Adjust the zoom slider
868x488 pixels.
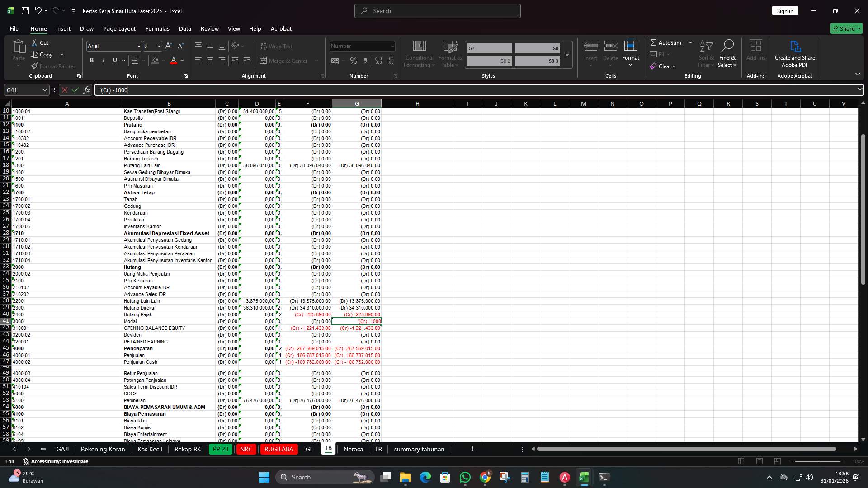point(819,461)
